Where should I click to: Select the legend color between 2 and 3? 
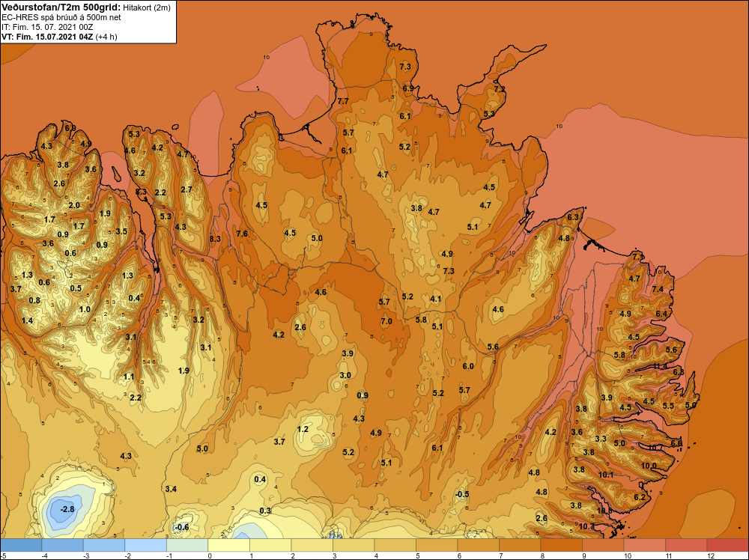coord(312,545)
